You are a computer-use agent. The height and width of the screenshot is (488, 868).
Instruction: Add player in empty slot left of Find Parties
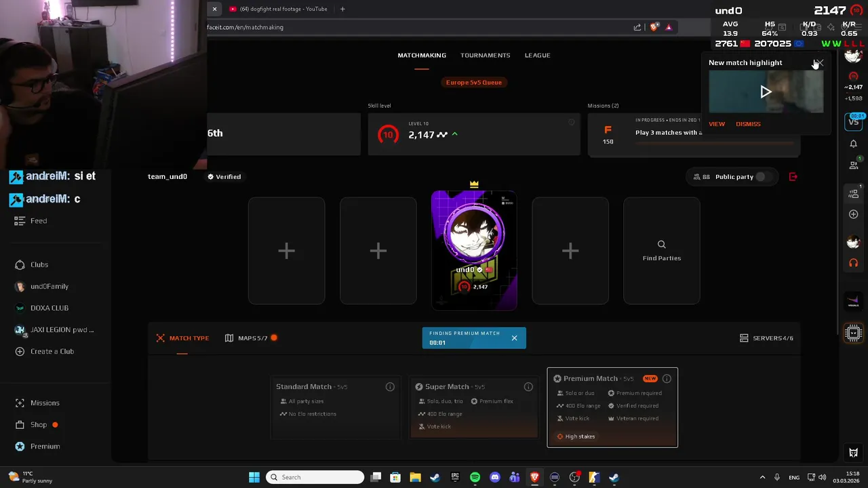(570, 251)
